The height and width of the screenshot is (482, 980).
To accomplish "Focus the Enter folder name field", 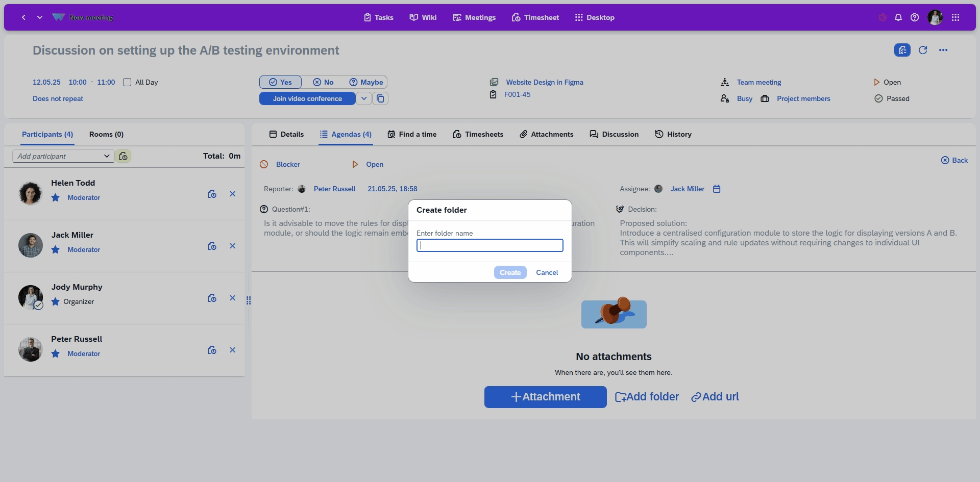I will click(490, 245).
